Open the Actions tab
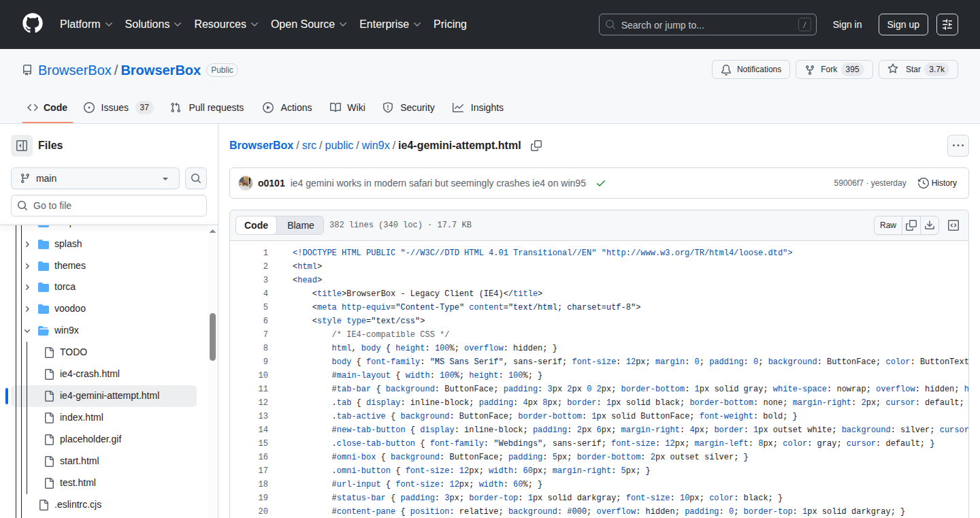The width and height of the screenshot is (980, 518). pyautogui.click(x=287, y=108)
